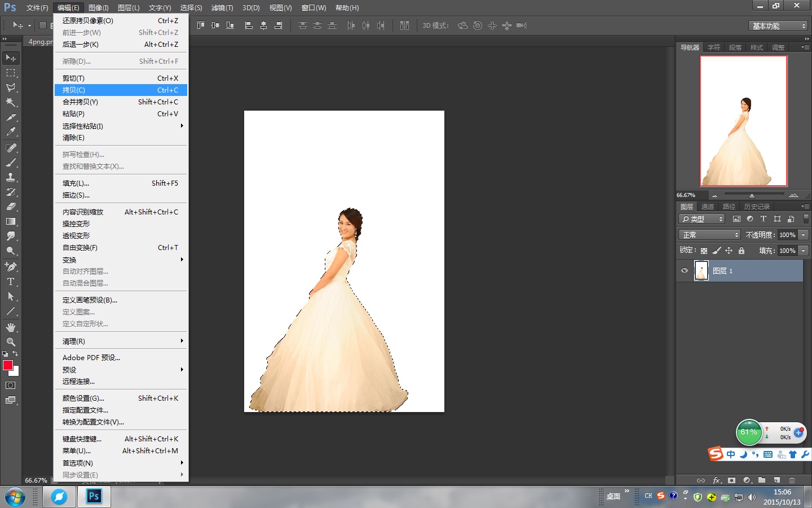This screenshot has height=508, width=812.
Task: Toggle filter for type layers
Action: point(764,219)
